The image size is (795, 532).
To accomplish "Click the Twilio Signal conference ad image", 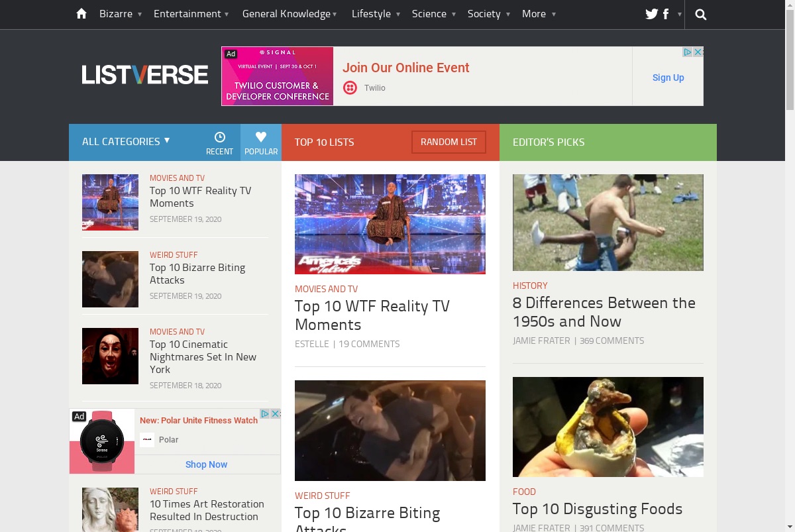I will click(x=278, y=76).
